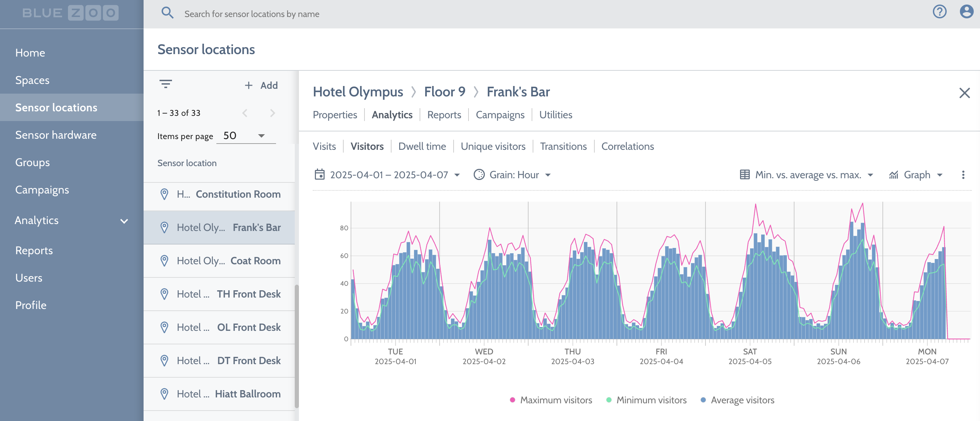Screen dimensions: 980x421
Task: Switch to the Campaigns tab in detail panel
Action: [x=500, y=115]
